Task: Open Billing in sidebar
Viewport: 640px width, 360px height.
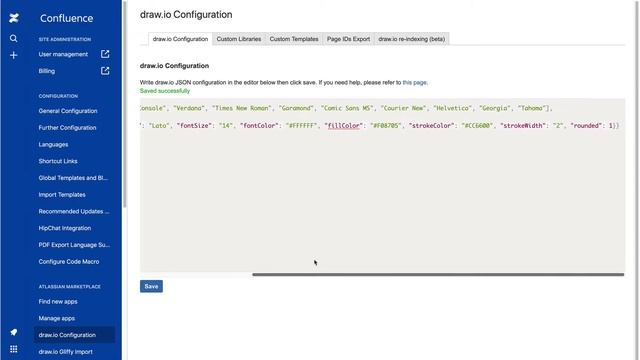Action: click(x=47, y=71)
